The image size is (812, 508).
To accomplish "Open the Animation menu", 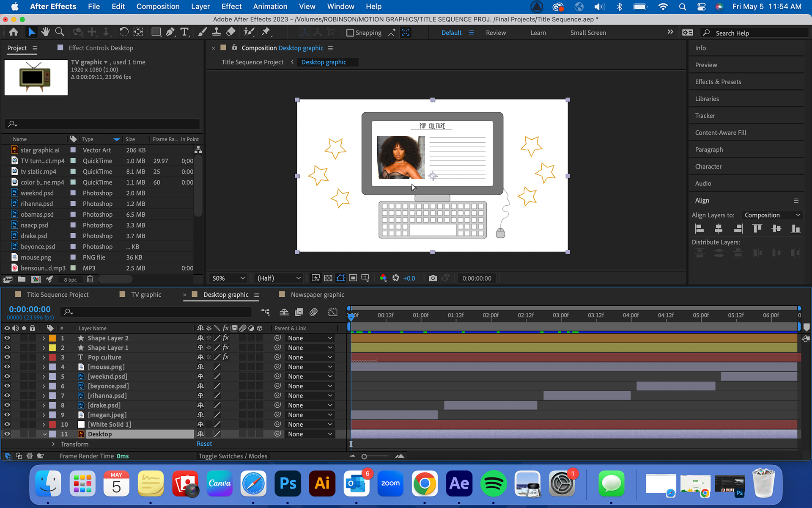I will point(270,6).
